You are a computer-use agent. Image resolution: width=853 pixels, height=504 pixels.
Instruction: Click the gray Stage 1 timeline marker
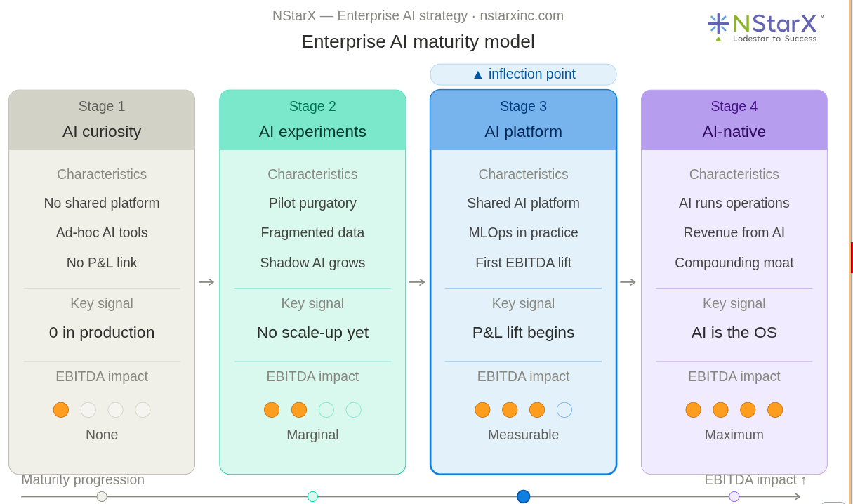tap(102, 496)
